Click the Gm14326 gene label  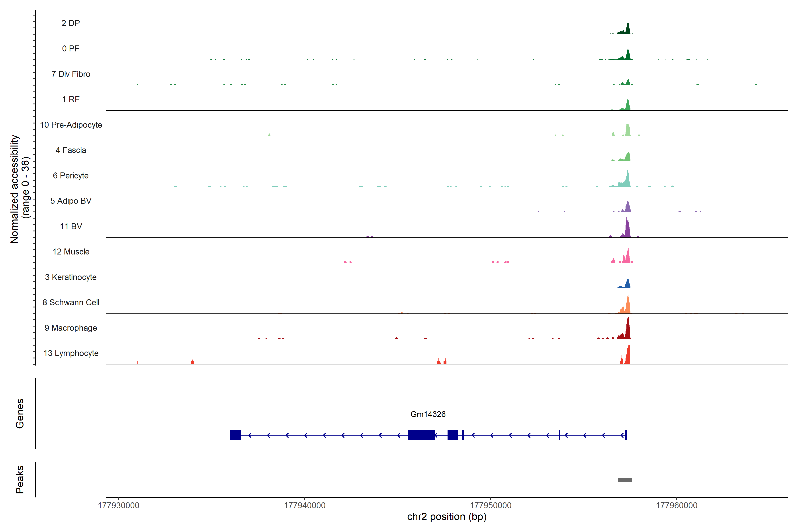428,414
